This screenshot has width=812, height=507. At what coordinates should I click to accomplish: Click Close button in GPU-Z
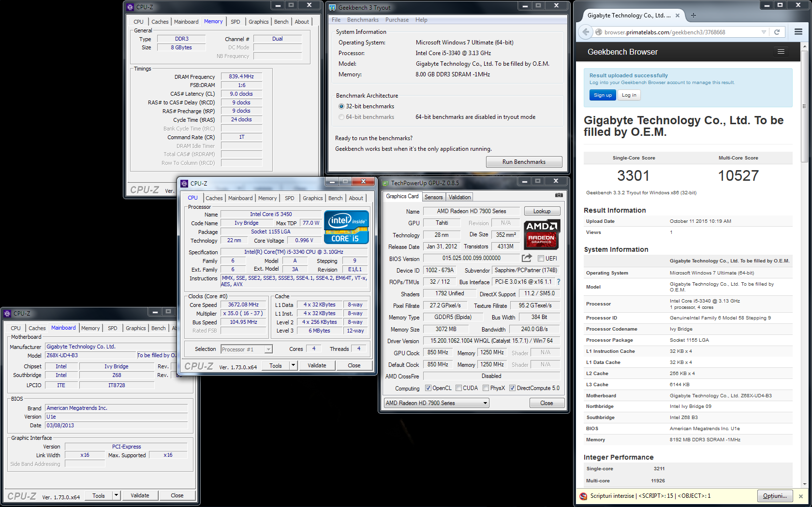click(x=546, y=403)
